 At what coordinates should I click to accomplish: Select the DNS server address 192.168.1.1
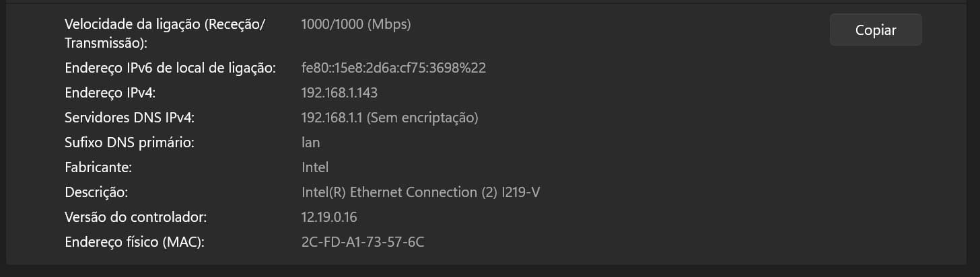click(x=332, y=118)
